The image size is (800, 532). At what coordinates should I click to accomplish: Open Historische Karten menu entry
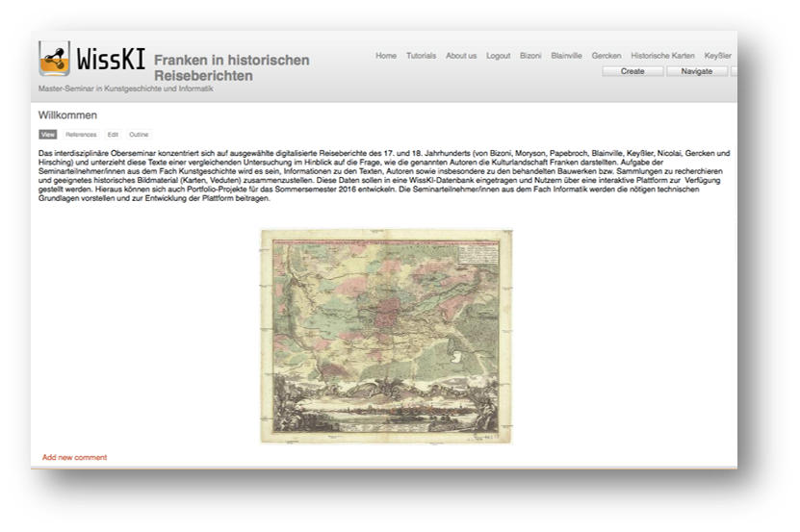pos(662,56)
